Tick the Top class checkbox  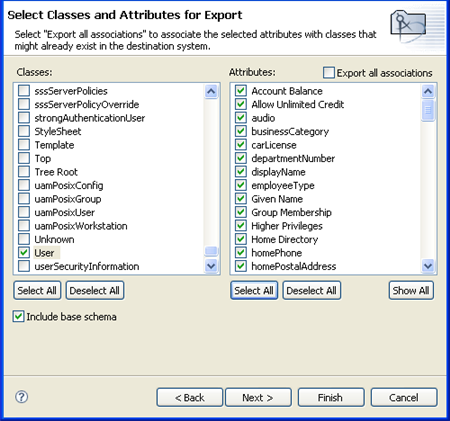point(24,158)
